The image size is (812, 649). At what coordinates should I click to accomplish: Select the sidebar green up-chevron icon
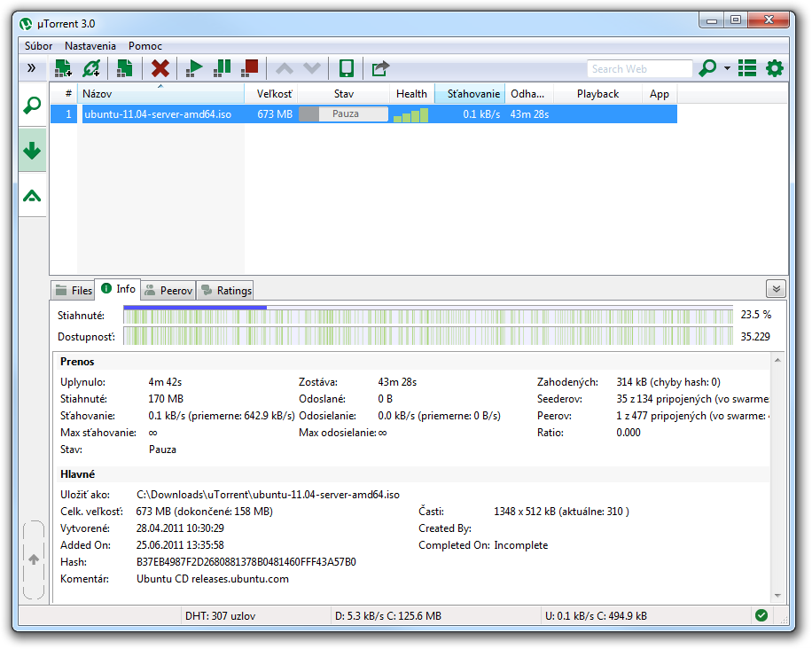tap(32, 196)
